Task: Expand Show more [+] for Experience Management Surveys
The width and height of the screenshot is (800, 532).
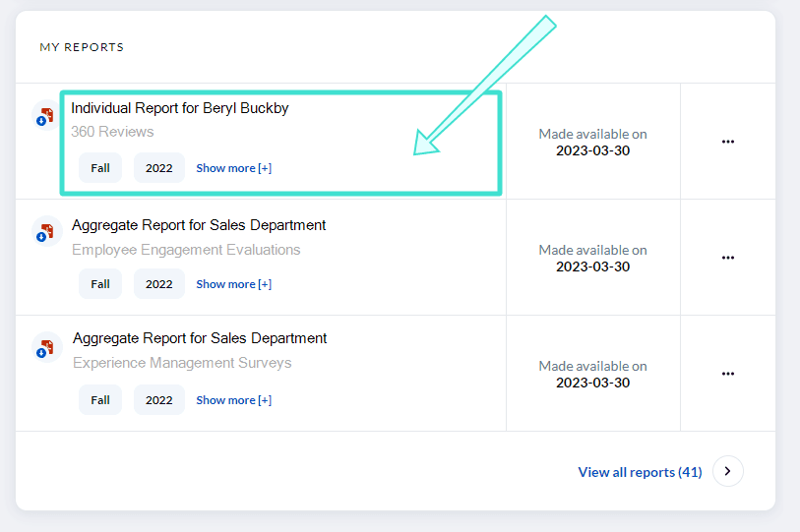Action: [x=233, y=400]
